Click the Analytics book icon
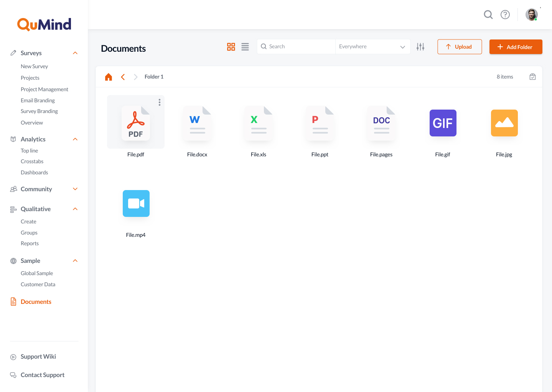 (13, 139)
